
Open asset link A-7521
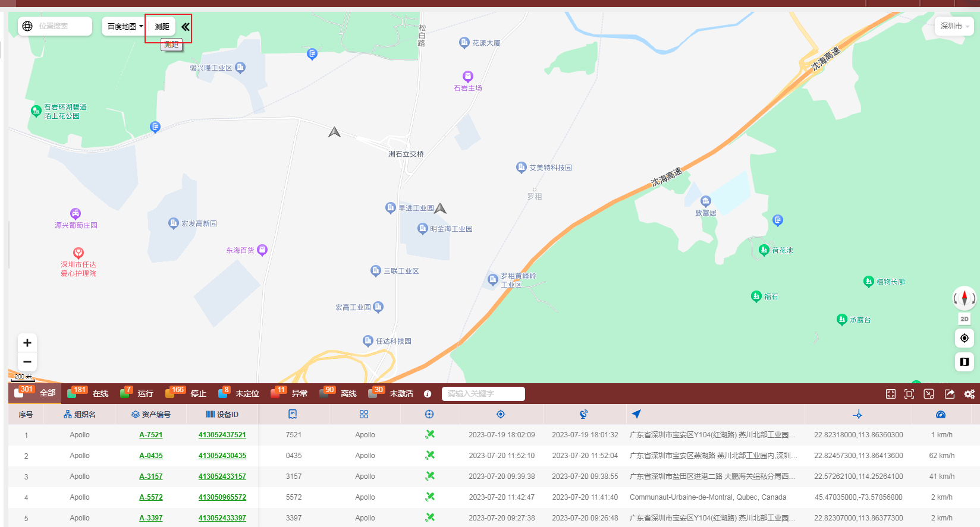pyautogui.click(x=151, y=435)
